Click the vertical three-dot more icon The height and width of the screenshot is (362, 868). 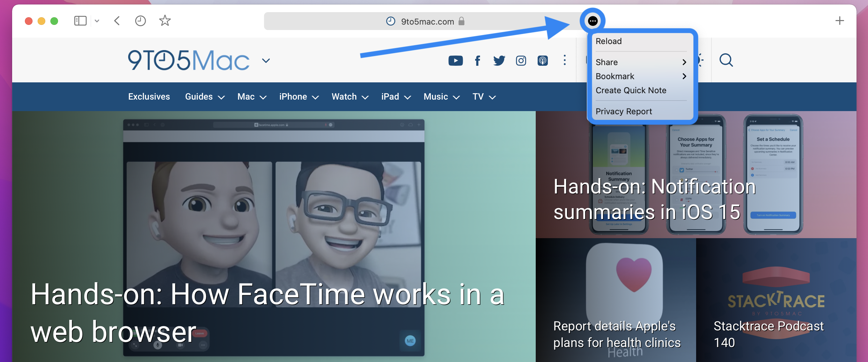pos(564,60)
